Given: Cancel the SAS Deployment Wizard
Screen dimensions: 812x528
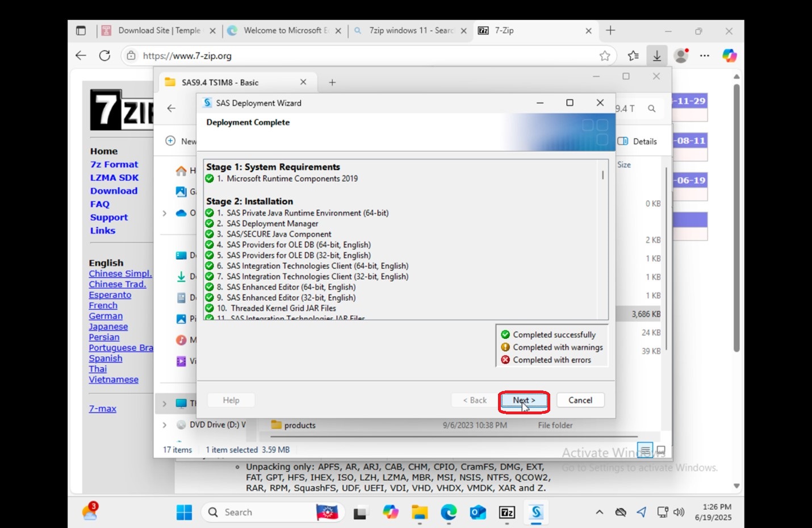Looking at the screenshot, I should click(x=580, y=400).
